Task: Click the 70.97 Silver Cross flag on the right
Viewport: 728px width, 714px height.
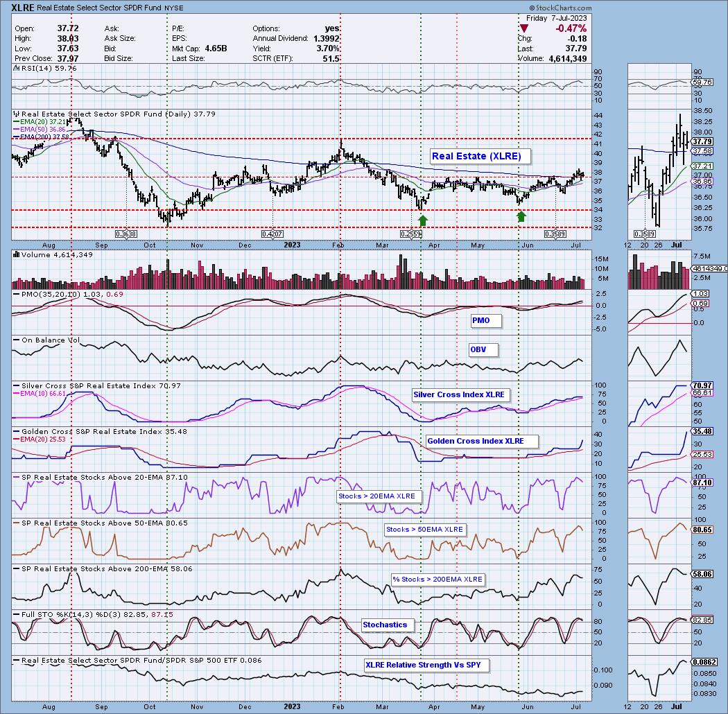Action: tap(702, 385)
